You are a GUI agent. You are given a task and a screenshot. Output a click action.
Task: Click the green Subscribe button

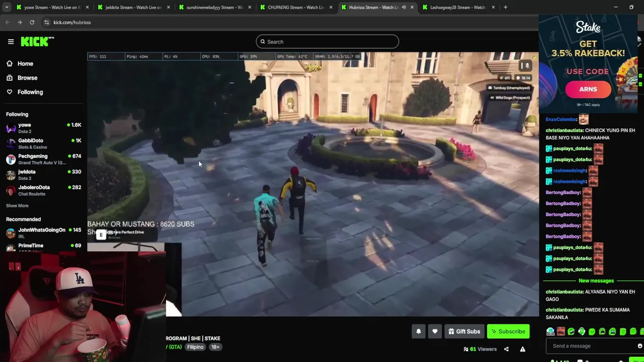[x=508, y=331]
